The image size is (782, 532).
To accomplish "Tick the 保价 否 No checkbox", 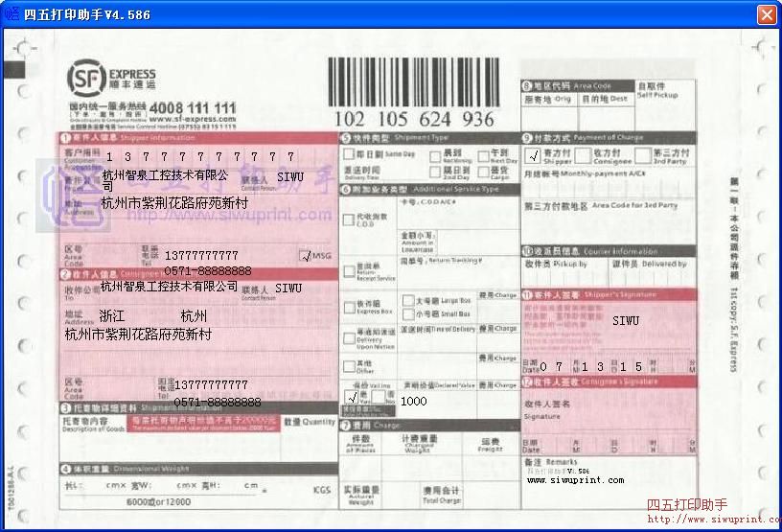I will pos(378,397).
